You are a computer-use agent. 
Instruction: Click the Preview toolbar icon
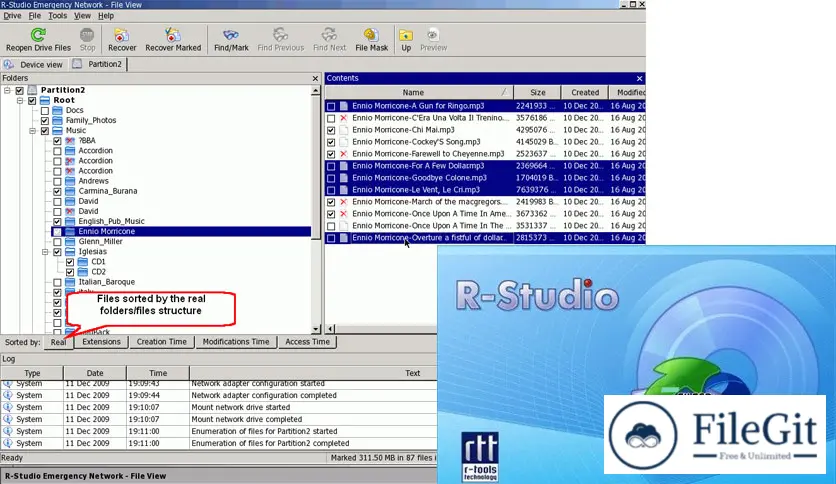pos(432,35)
